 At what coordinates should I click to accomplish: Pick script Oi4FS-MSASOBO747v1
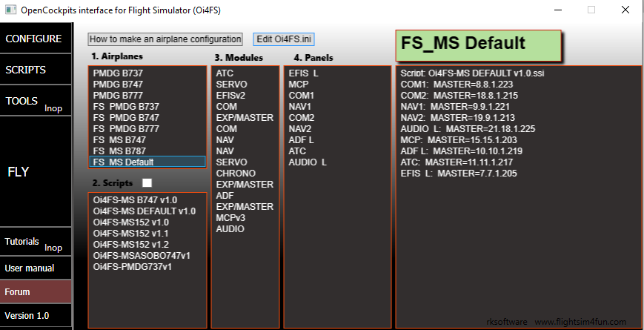(147, 256)
